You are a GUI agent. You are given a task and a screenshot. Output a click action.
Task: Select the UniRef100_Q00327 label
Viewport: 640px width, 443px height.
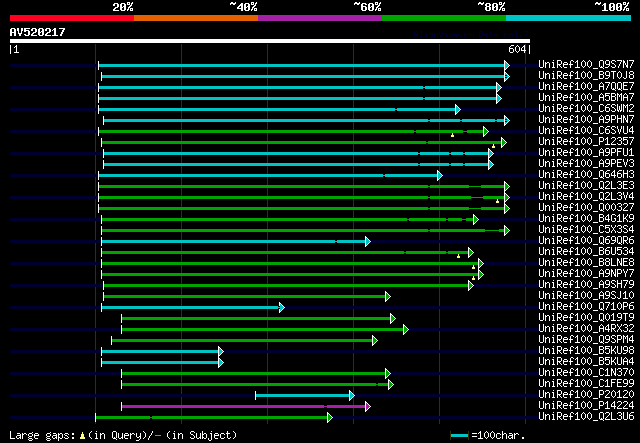[x=586, y=207]
